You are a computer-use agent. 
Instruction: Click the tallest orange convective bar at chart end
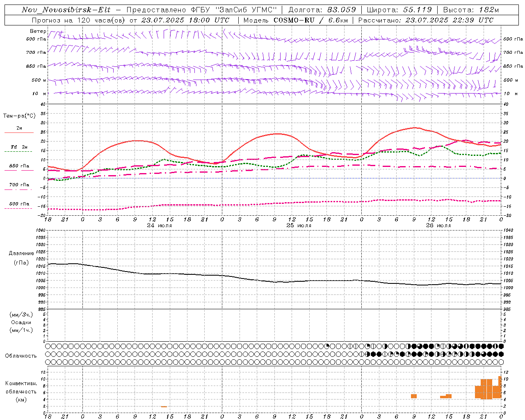(500, 387)
